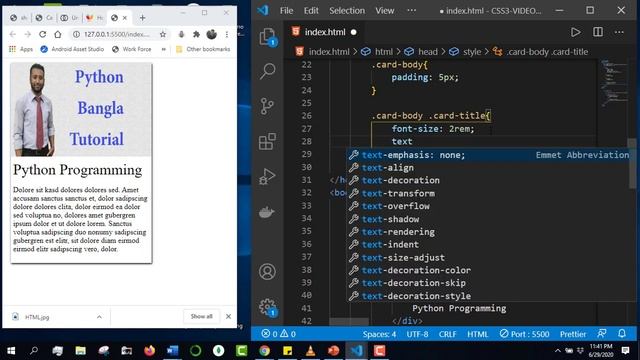
Task: Open the Accounts menu in activity bar
Action: 267,271
